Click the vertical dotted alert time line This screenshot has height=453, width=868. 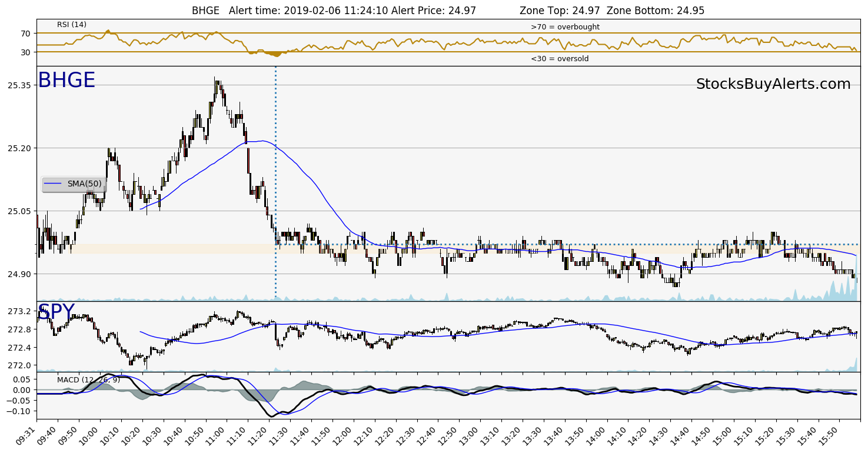point(275,184)
